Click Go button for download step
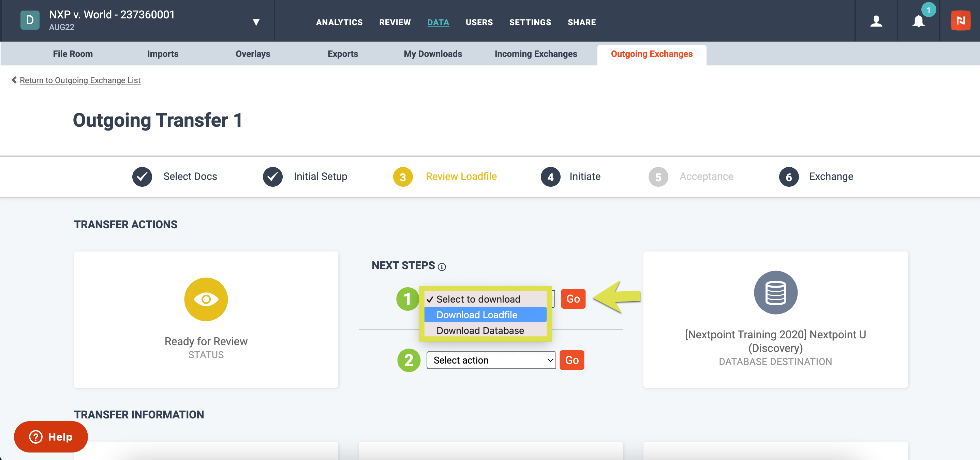This screenshot has width=980, height=460. coord(573,299)
